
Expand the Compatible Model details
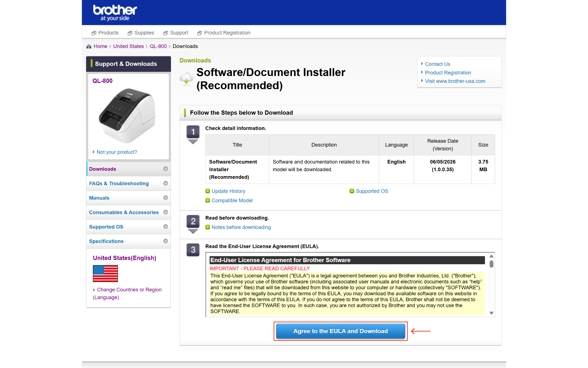tap(232, 200)
